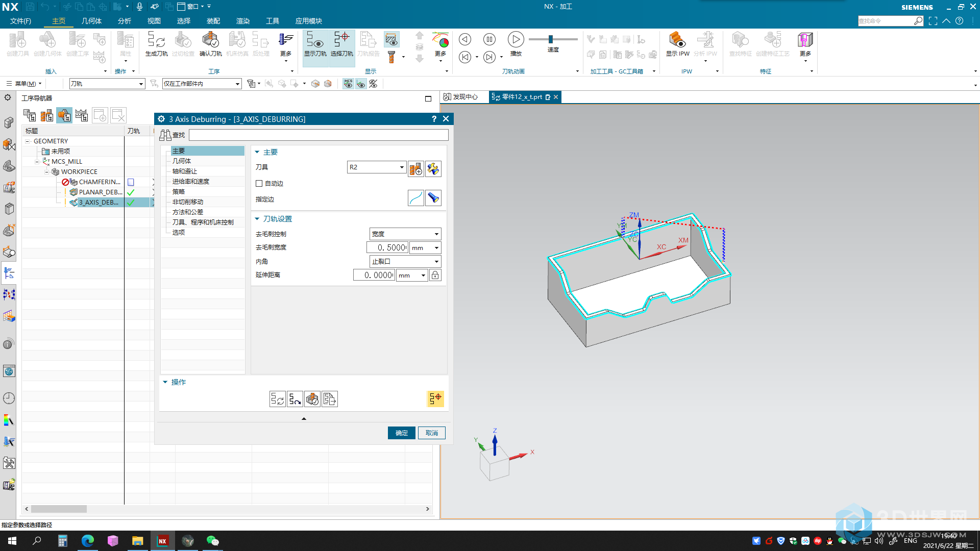Select 进给率和速度 in the dialog list
The image size is (980, 551).
190,182
